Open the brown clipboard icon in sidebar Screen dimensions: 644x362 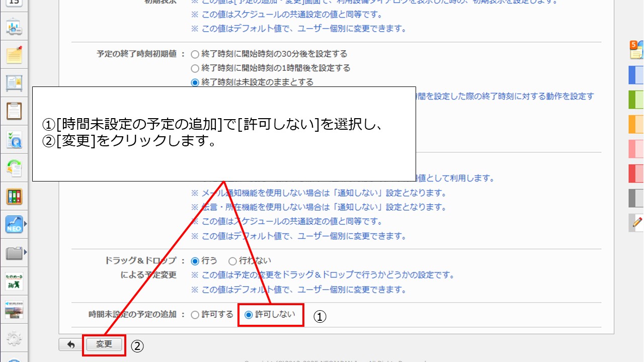pos(14,111)
